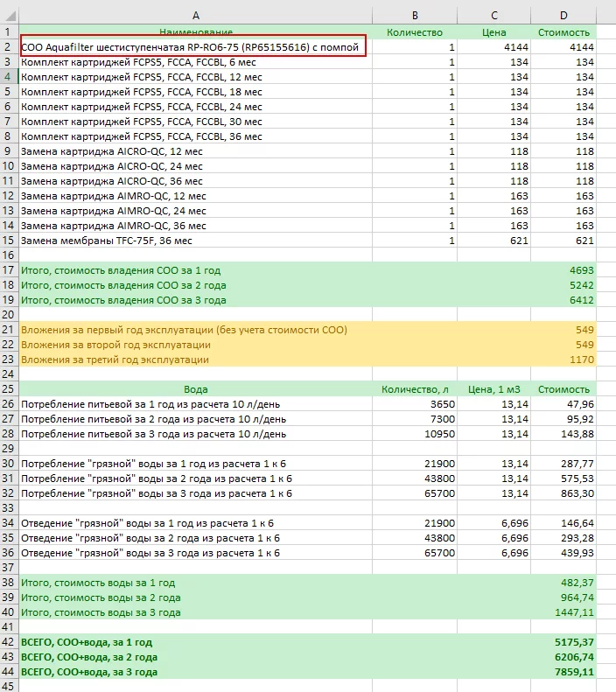Click 'Количество, л' header cell
616x692 pixels.
point(415,389)
